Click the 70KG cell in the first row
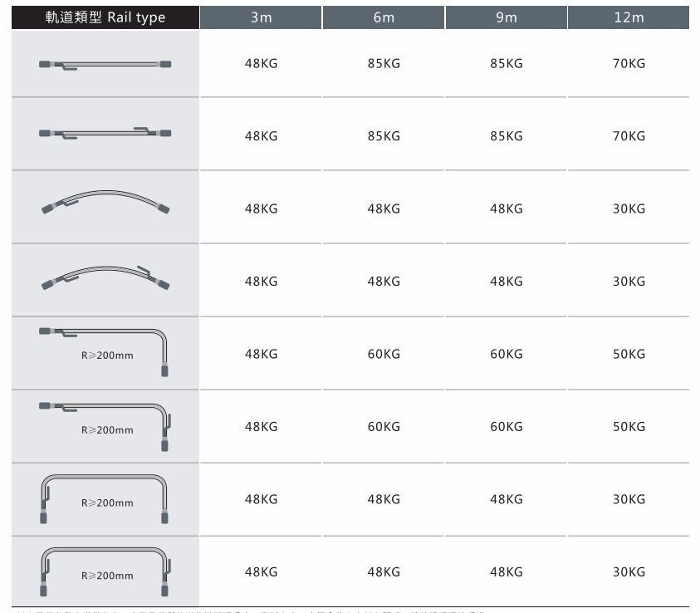 [x=629, y=64]
